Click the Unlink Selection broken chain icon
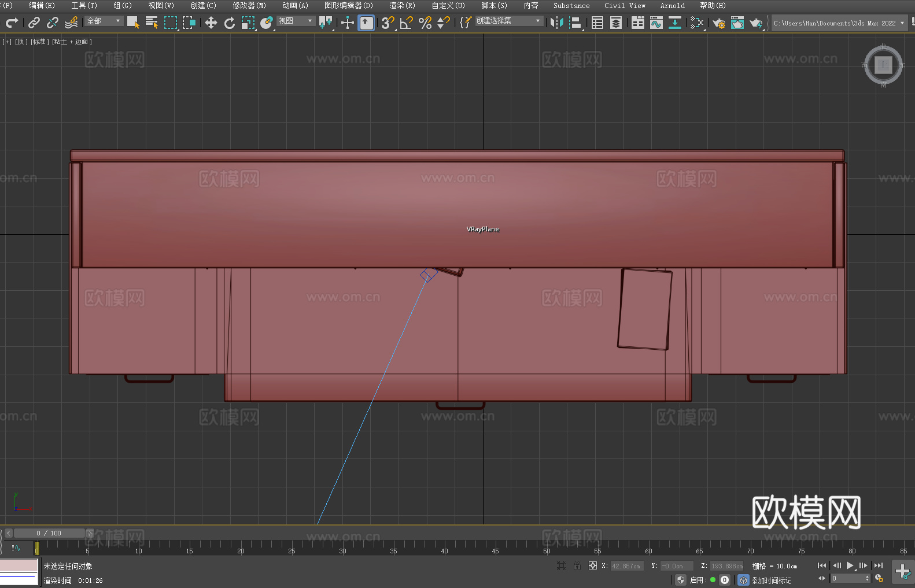Viewport: 915px width, 588px height. [x=53, y=23]
